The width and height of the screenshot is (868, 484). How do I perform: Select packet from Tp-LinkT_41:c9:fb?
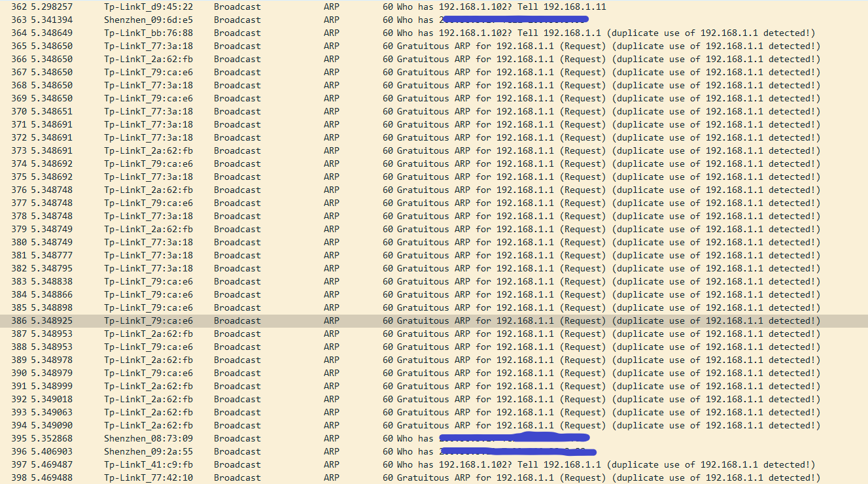pyautogui.click(x=434, y=464)
